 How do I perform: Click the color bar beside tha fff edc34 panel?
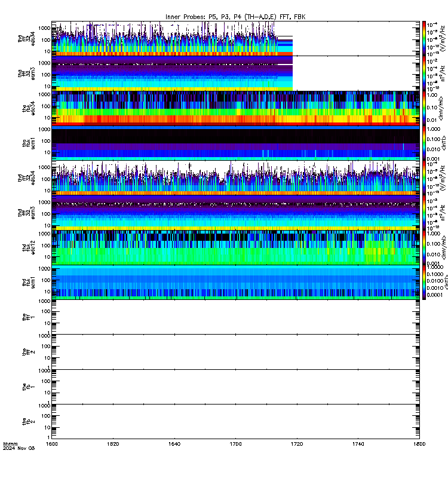pos(424,38)
